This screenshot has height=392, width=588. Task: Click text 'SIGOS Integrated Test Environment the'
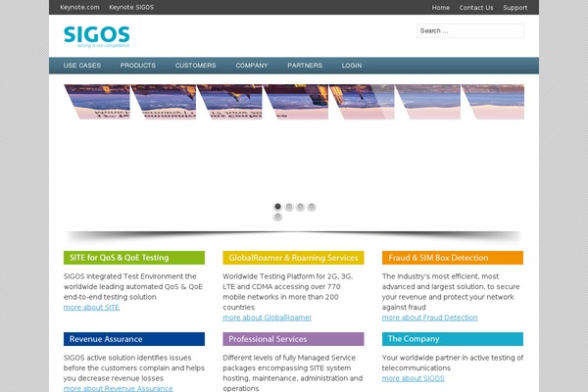(129, 276)
